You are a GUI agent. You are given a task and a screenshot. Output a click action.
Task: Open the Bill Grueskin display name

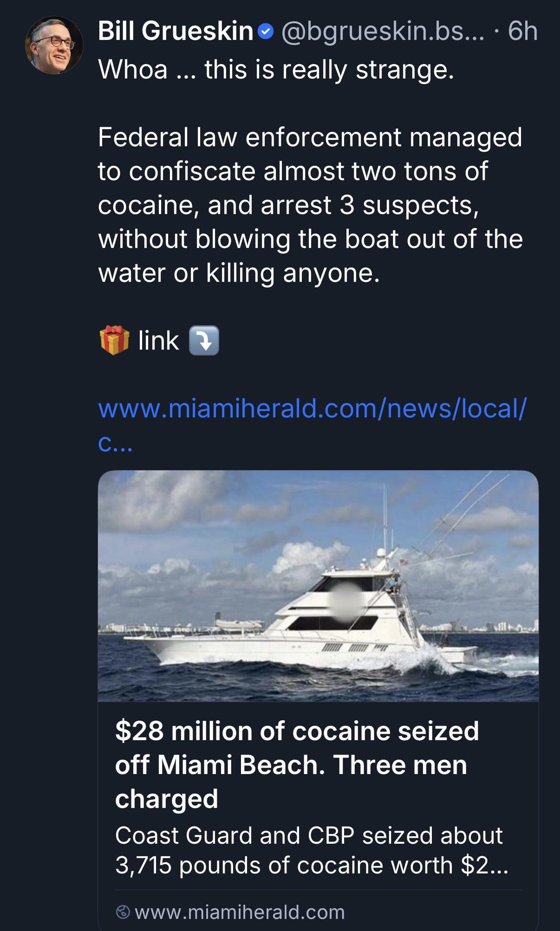176,31
